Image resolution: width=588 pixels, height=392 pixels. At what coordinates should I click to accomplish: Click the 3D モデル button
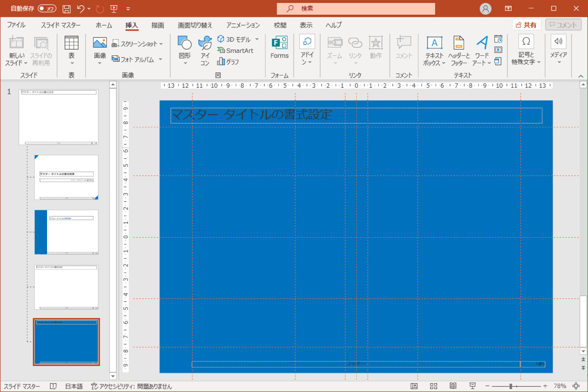(x=234, y=39)
